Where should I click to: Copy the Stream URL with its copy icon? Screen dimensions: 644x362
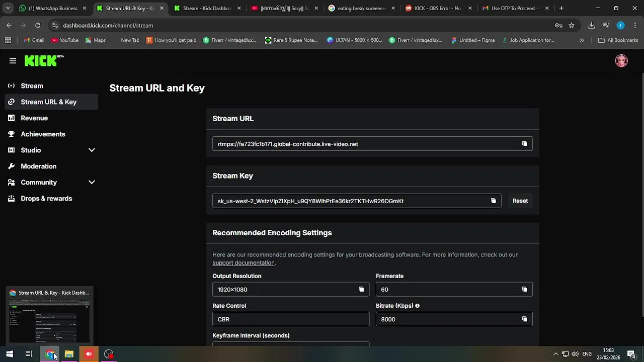525,144
